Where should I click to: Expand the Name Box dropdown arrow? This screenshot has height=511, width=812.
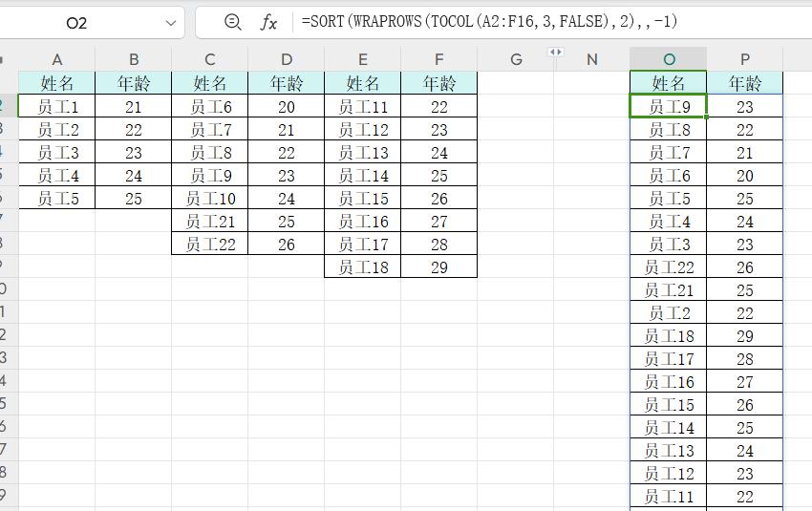pyautogui.click(x=170, y=23)
